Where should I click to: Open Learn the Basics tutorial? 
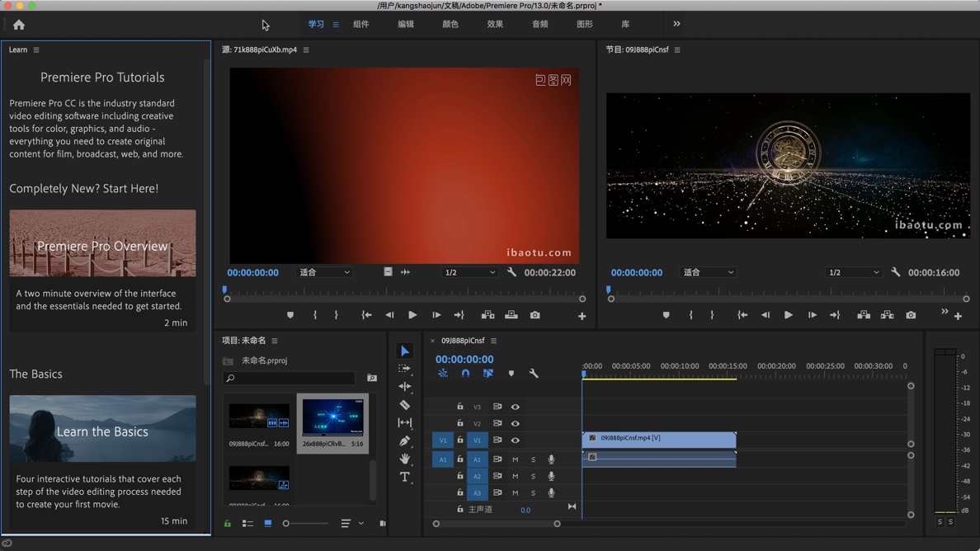coord(102,429)
